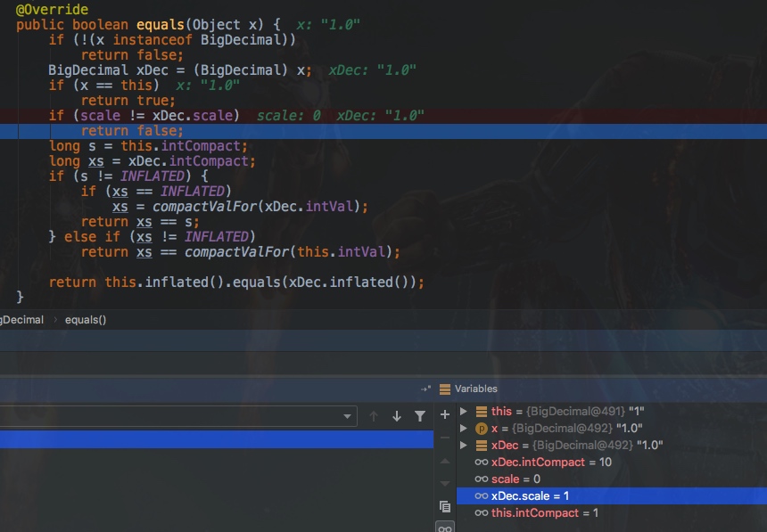This screenshot has width=767, height=532.
Task: Move watch up in Variables toolbar
Action: (445, 461)
